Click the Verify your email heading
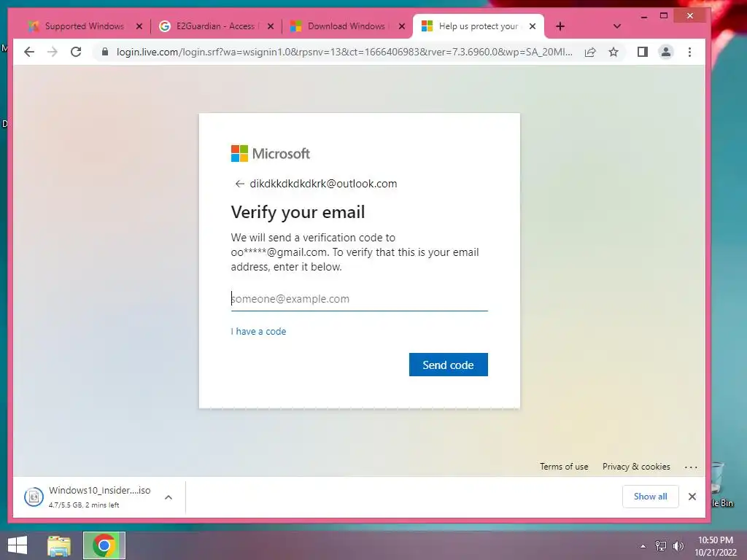This screenshot has height=560, width=747. 298,212
